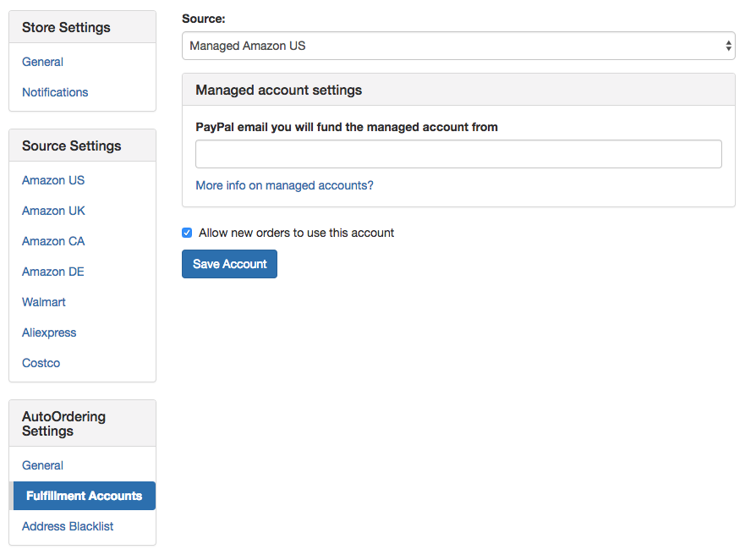The height and width of the screenshot is (555, 756).
Task: Focus the PayPal email input field
Action: (x=458, y=154)
